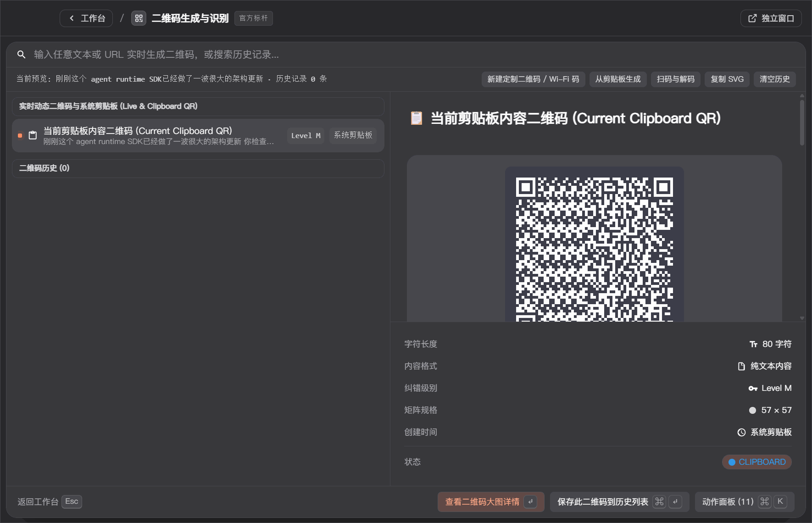Click the QR code app icon in header
Image resolution: width=812 pixels, height=523 pixels.
(x=139, y=18)
